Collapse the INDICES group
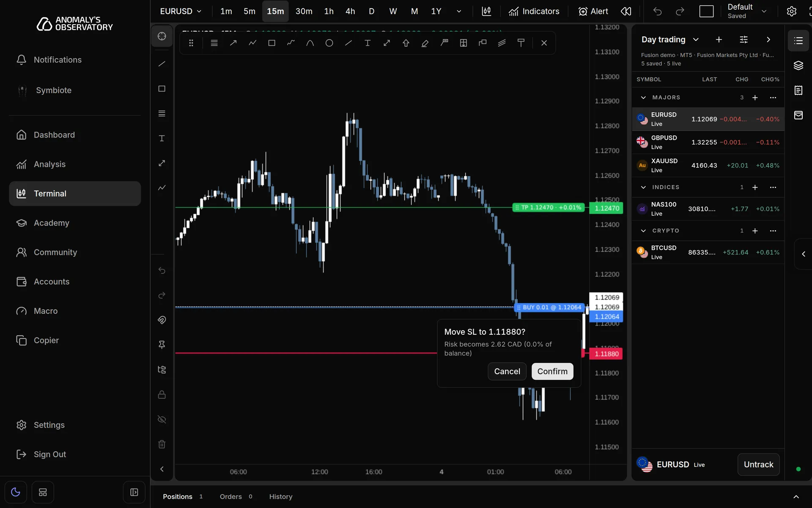Image resolution: width=812 pixels, height=508 pixels. pyautogui.click(x=643, y=187)
